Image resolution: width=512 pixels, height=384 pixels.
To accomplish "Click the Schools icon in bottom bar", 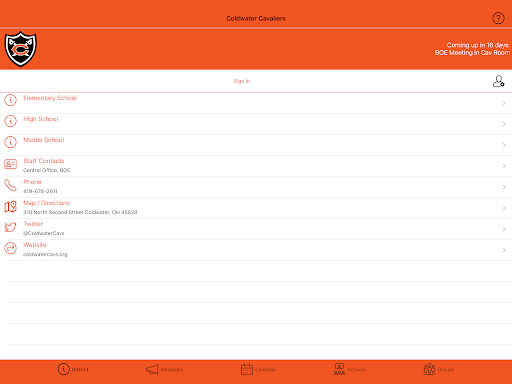I will 339,369.
